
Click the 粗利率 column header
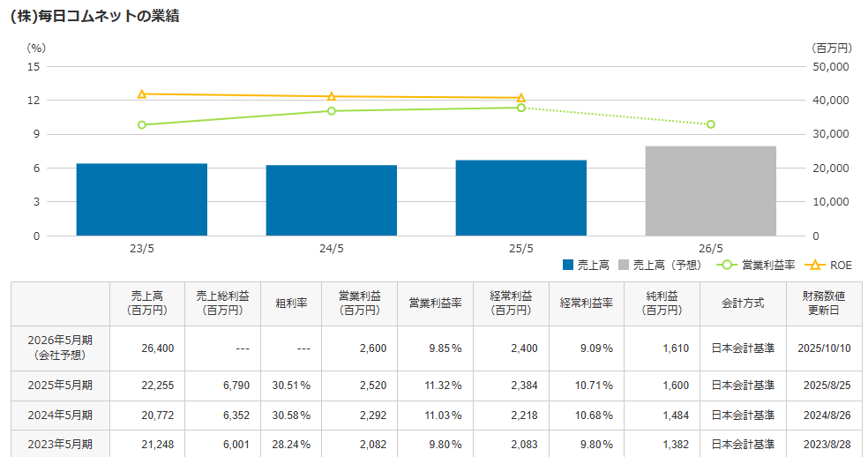click(x=291, y=303)
